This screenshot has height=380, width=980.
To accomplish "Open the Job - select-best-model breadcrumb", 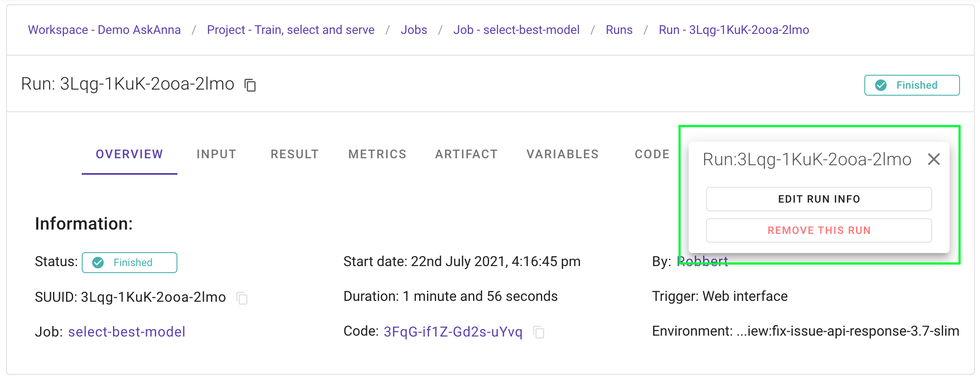I will click(x=516, y=30).
